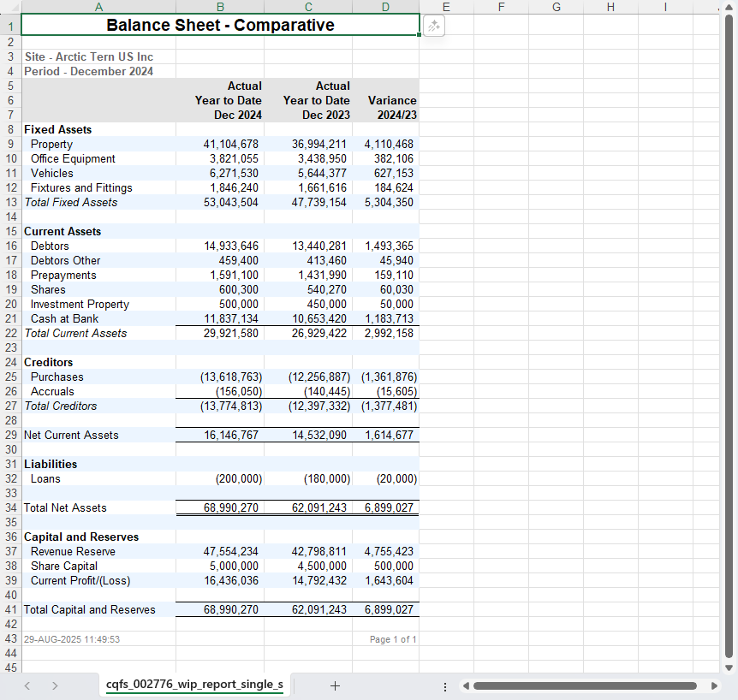The width and height of the screenshot is (738, 700).
Task: Click the vertical scrollbar thumb
Action: click(729, 334)
